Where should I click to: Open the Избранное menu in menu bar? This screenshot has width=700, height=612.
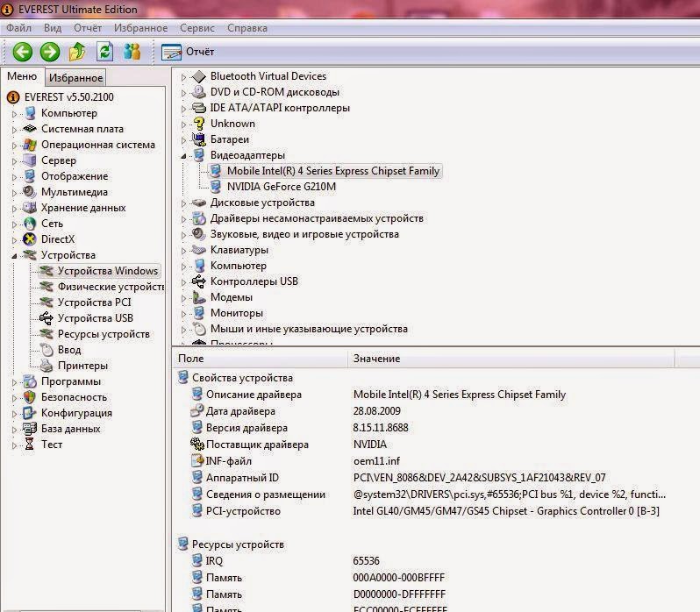(140, 28)
